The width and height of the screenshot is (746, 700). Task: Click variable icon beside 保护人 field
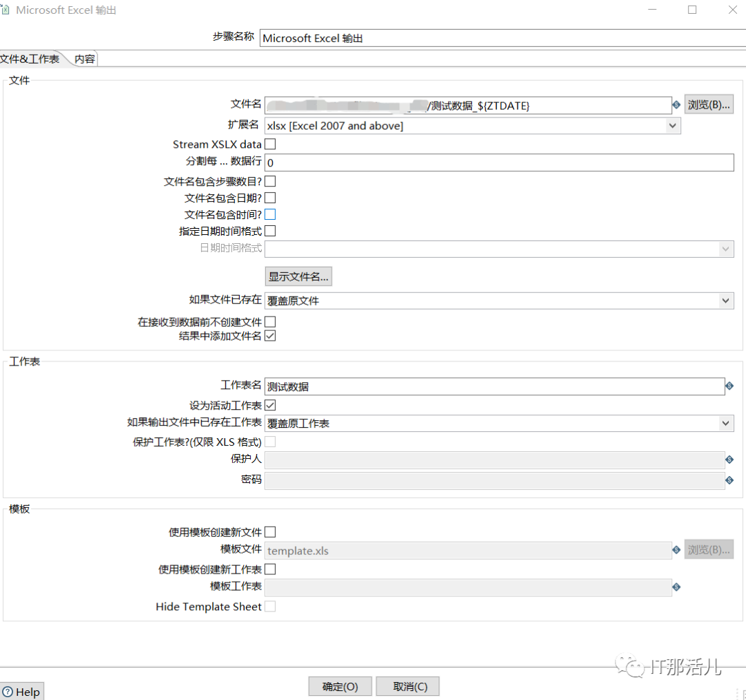pos(729,460)
